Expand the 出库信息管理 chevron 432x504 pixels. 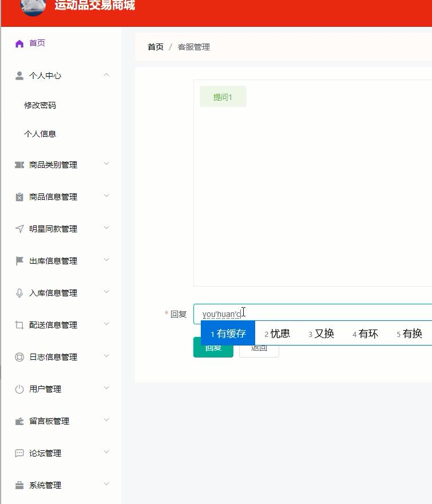click(x=106, y=260)
